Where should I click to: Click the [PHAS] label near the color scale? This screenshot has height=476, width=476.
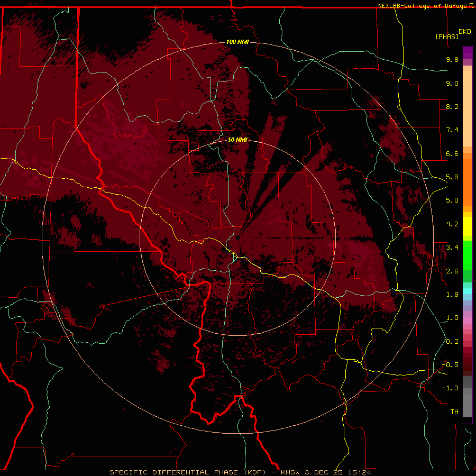point(447,36)
